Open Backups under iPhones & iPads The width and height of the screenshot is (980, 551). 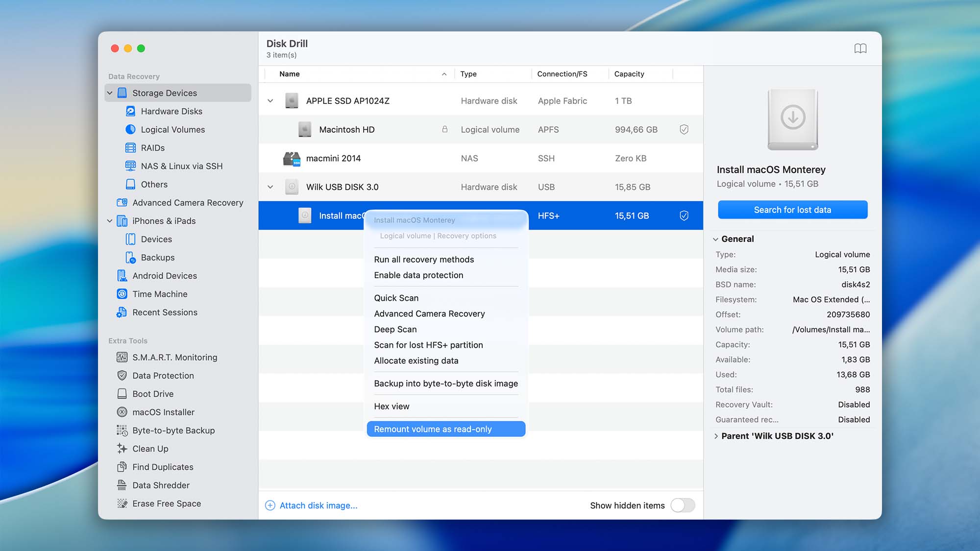click(157, 258)
